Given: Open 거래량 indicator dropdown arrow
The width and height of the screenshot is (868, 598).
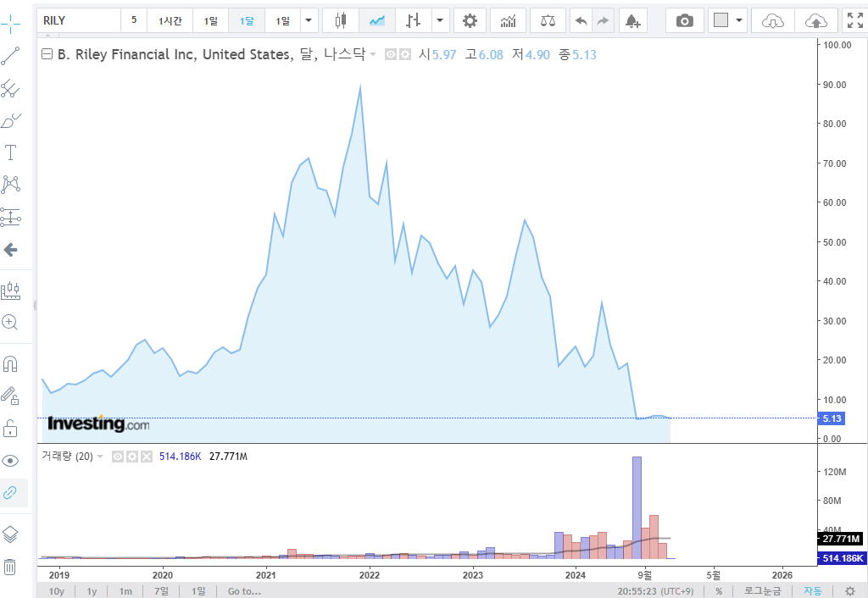Looking at the screenshot, I should click(x=100, y=457).
